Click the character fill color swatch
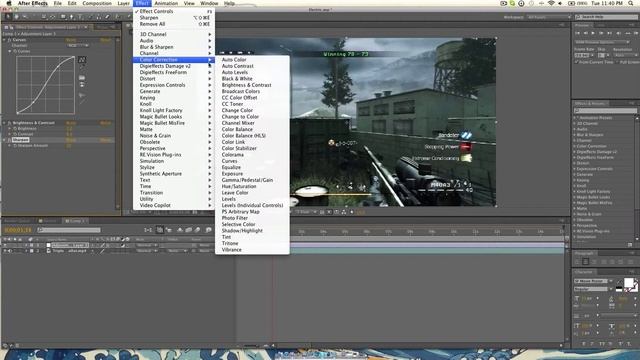The width and height of the screenshot is (640, 360). (629, 282)
